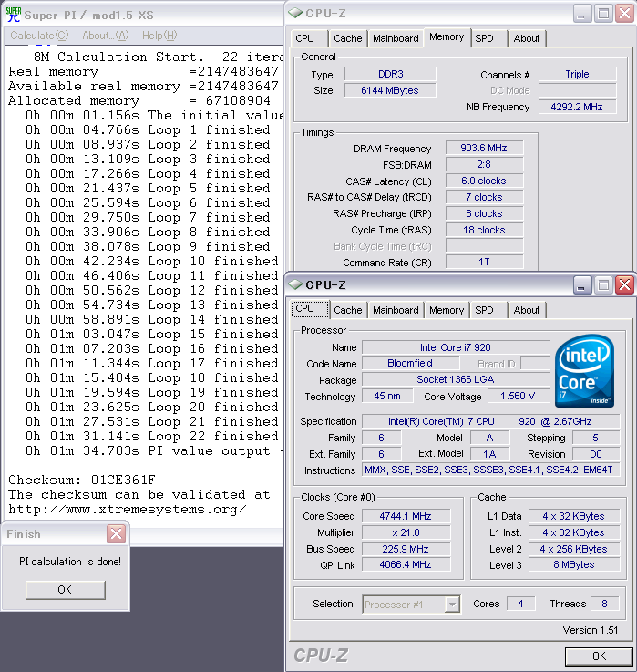
Task: Open Cache tab in lower CPU-Z window
Action: pyautogui.click(x=347, y=310)
